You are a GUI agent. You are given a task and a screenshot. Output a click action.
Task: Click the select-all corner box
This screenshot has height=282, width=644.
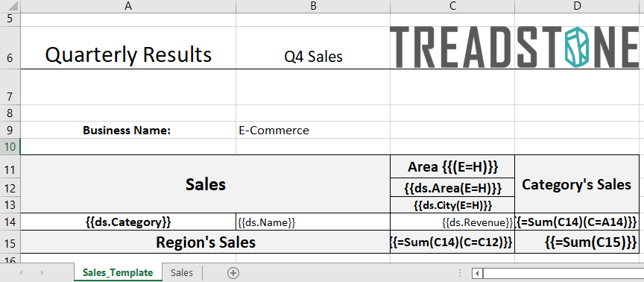pyautogui.click(x=10, y=6)
